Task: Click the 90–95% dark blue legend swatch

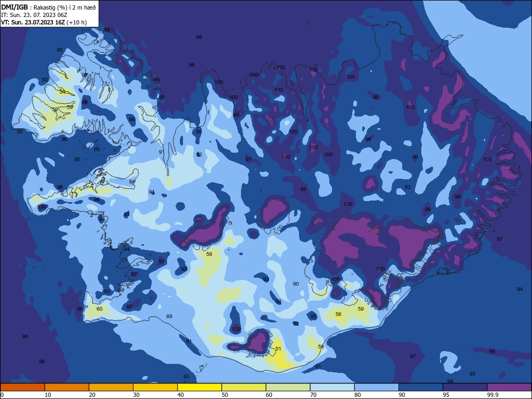Action: (x=421, y=387)
